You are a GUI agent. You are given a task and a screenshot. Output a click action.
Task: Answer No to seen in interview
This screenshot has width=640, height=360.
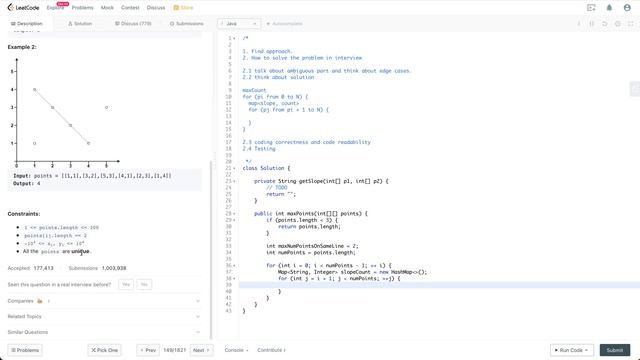(x=144, y=284)
